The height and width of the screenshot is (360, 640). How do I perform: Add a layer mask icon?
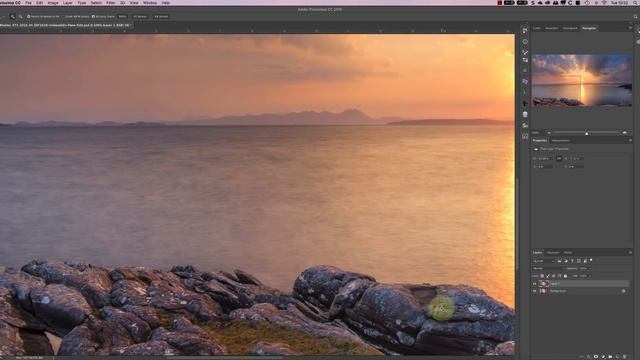coord(596,356)
